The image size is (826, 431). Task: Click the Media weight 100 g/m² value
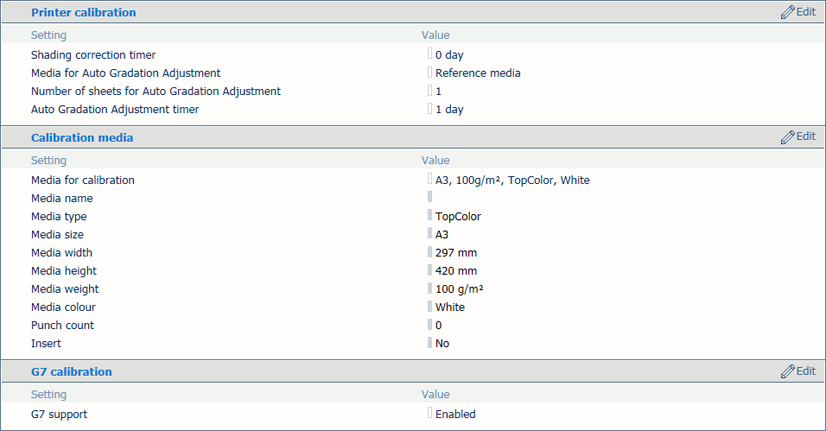pyautogui.click(x=459, y=289)
